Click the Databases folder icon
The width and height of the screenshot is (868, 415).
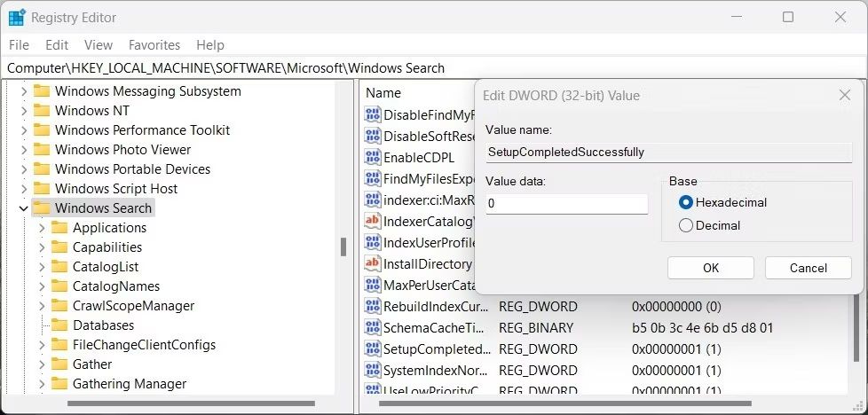point(59,325)
